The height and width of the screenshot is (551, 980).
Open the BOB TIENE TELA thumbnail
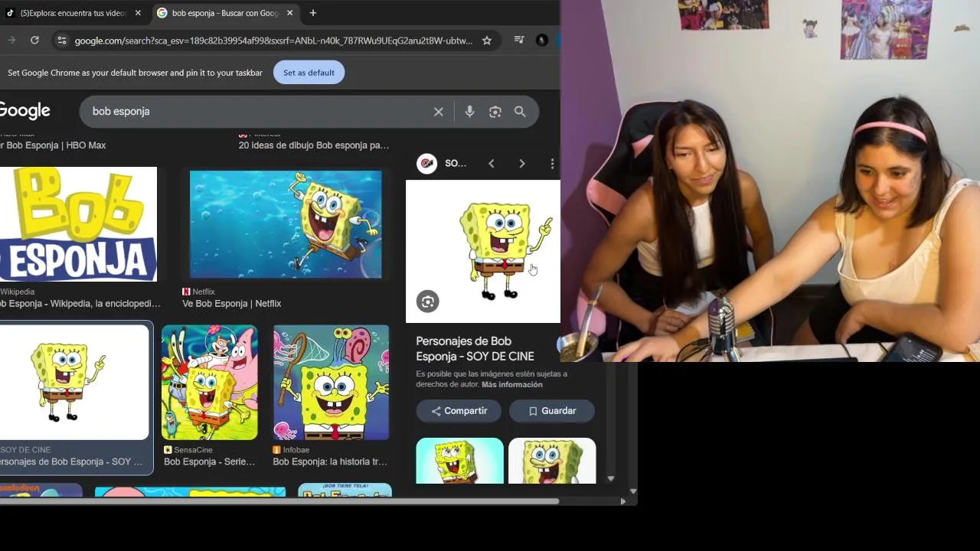coord(345,490)
